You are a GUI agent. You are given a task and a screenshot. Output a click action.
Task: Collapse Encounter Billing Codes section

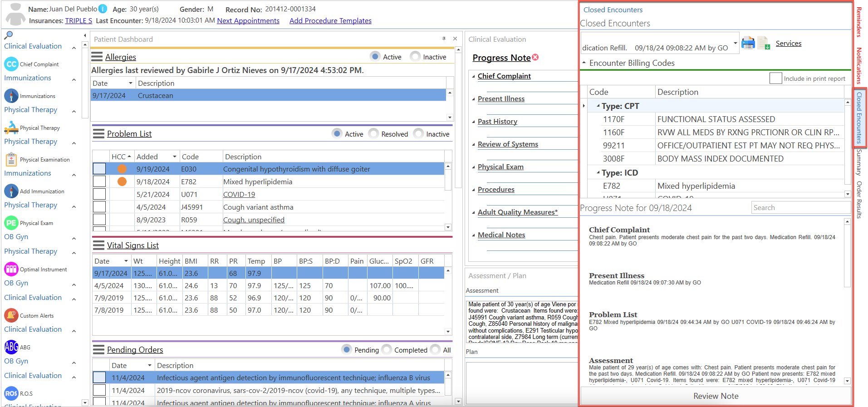tap(584, 63)
